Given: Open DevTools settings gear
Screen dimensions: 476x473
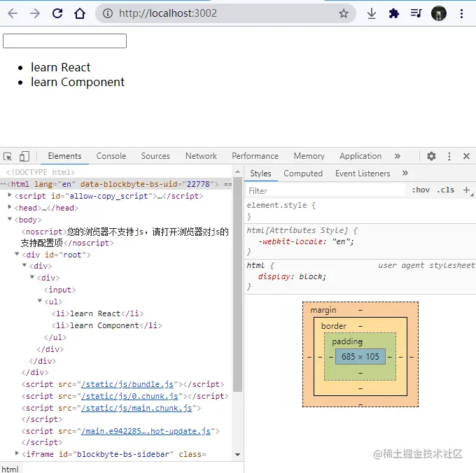Looking at the screenshot, I should tap(431, 156).
